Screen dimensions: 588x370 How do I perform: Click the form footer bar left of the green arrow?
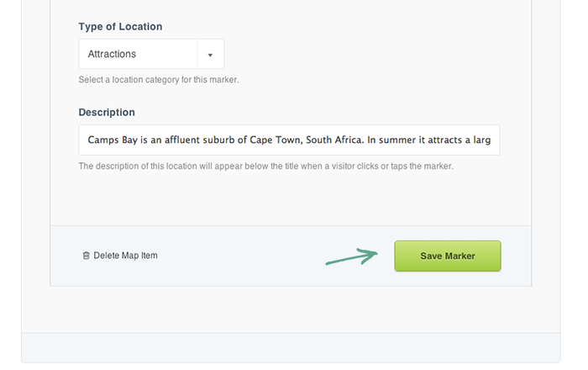[x=244, y=256]
